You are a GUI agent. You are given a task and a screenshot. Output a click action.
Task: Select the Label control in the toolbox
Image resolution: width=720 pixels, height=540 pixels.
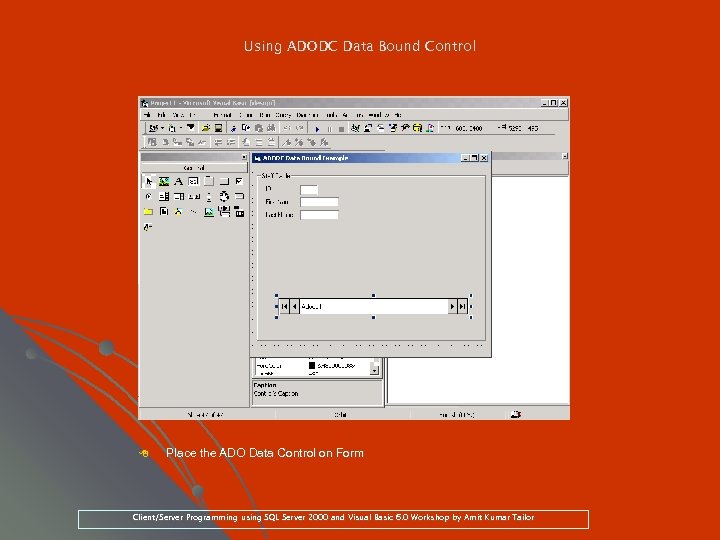(x=179, y=181)
